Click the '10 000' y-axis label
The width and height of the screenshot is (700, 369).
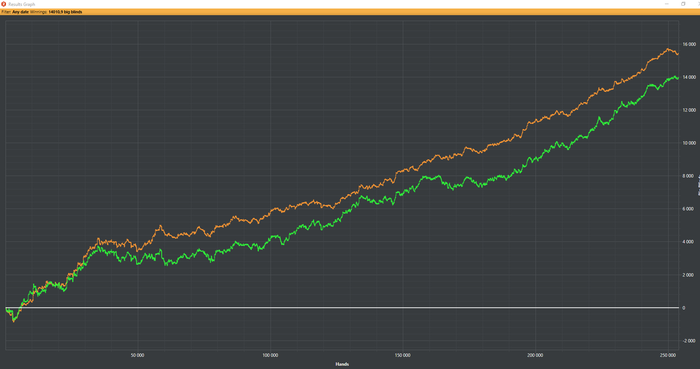pyautogui.click(x=689, y=143)
